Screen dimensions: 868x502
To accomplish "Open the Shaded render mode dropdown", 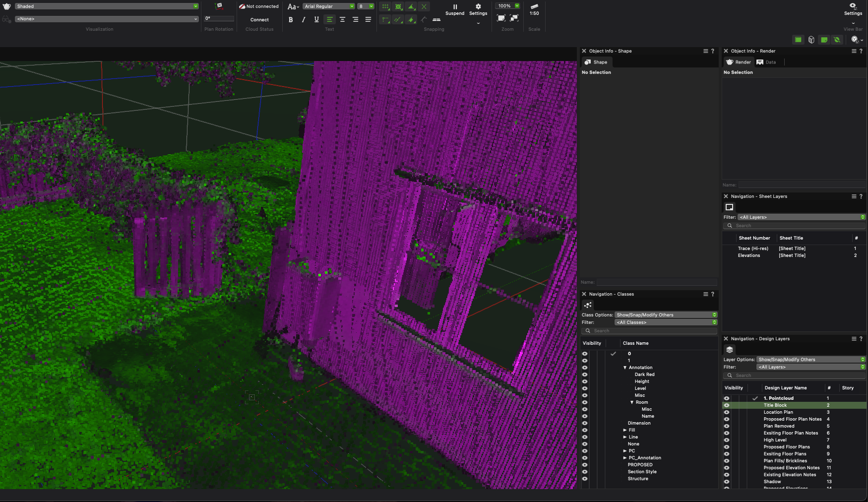I will point(107,6).
